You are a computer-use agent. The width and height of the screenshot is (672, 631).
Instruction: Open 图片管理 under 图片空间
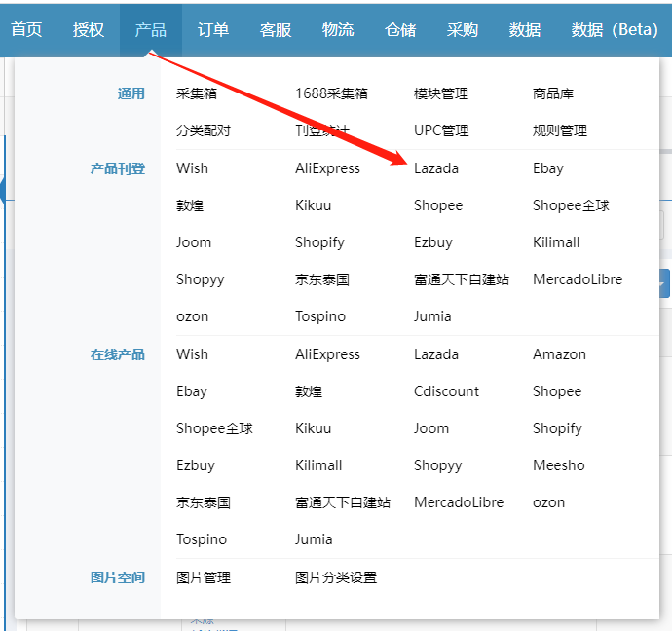(x=204, y=577)
